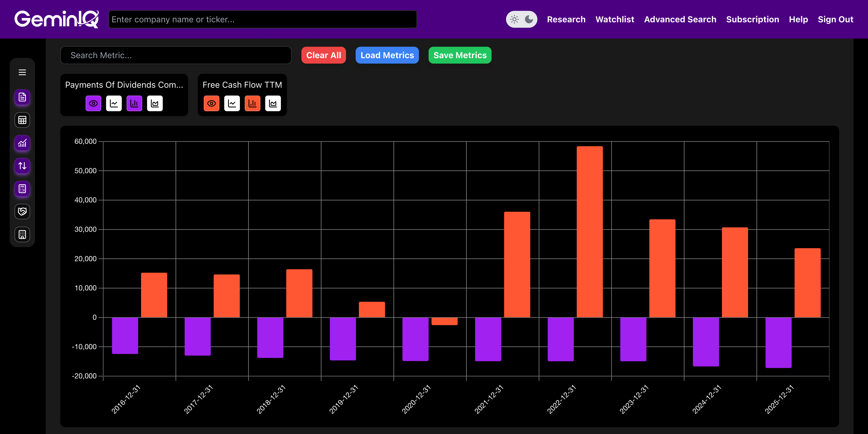Screen dimensions: 868x434
Task: Open the calculator sidebar icon
Action: click(x=22, y=189)
